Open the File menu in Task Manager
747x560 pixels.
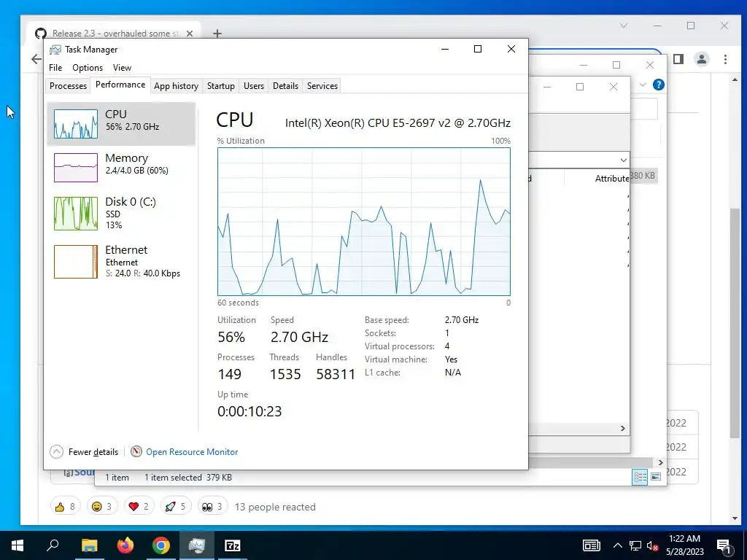pos(55,68)
